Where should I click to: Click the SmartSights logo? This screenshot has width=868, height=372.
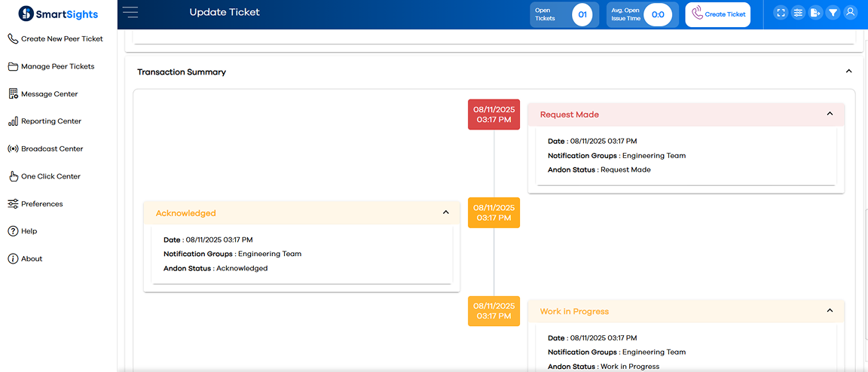coord(58,14)
